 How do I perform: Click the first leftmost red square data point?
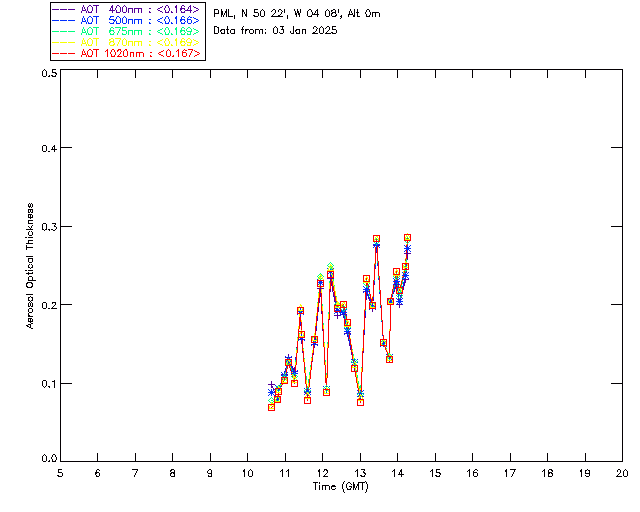pyautogui.click(x=271, y=407)
